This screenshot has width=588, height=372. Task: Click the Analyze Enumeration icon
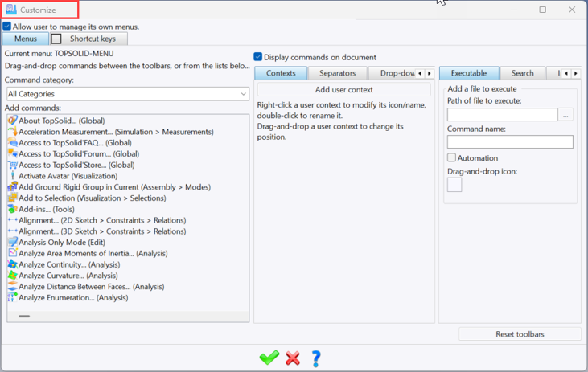click(13, 297)
